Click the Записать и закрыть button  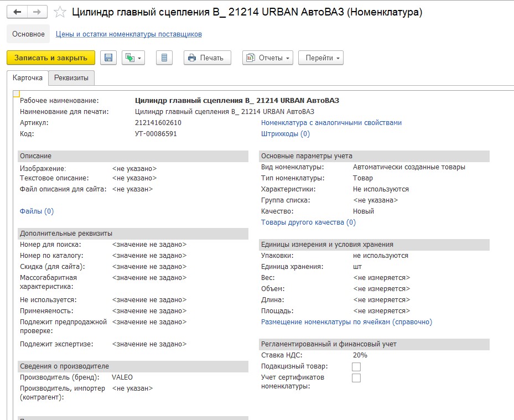pos(51,58)
